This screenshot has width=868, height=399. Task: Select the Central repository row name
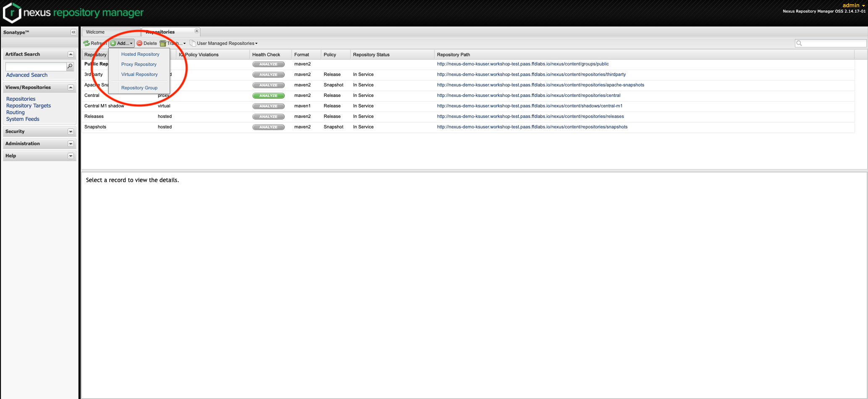tap(92, 95)
